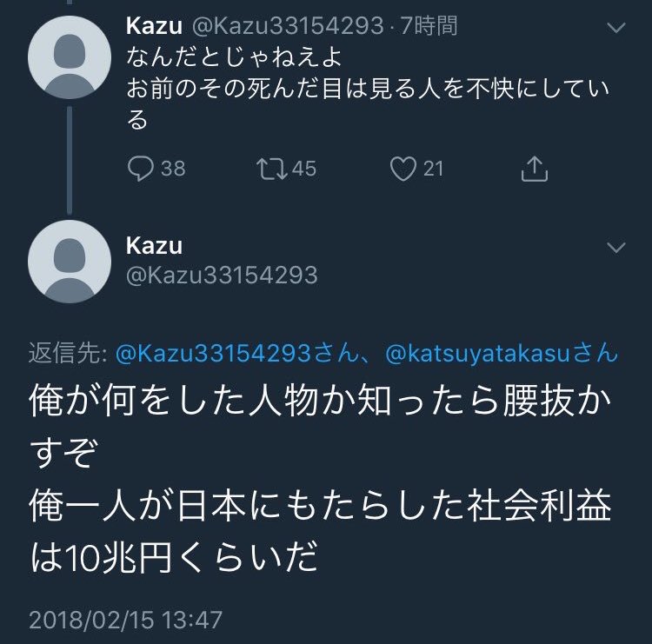The height and width of the screenshot is (644, 652).
Task: Expand the lower tweet's chevron menu
Action: [x=615, y=249]
